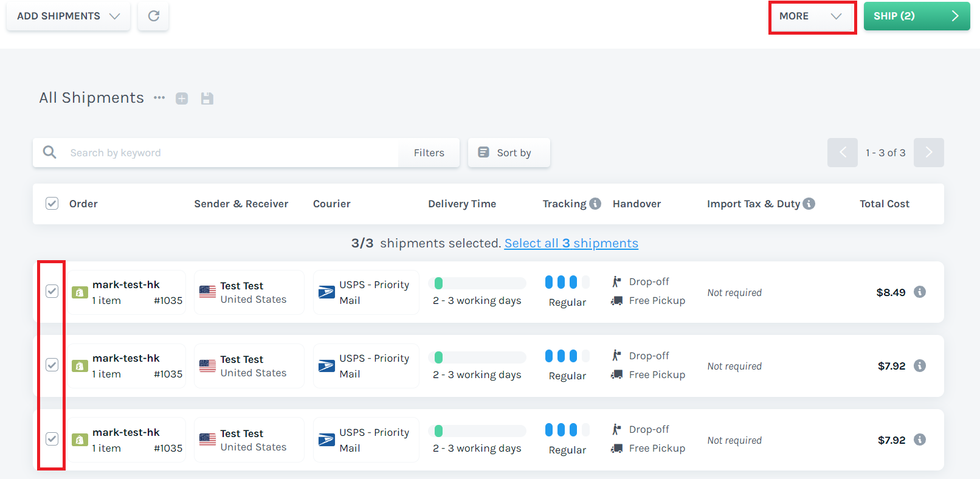Open the Filters panel

(x=429, y=153)
